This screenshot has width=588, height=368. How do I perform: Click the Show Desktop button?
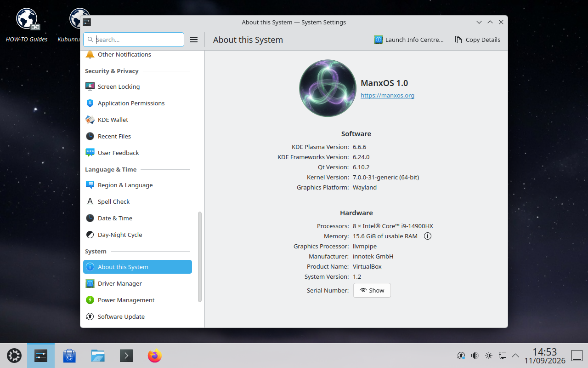(x=577, y=356)
